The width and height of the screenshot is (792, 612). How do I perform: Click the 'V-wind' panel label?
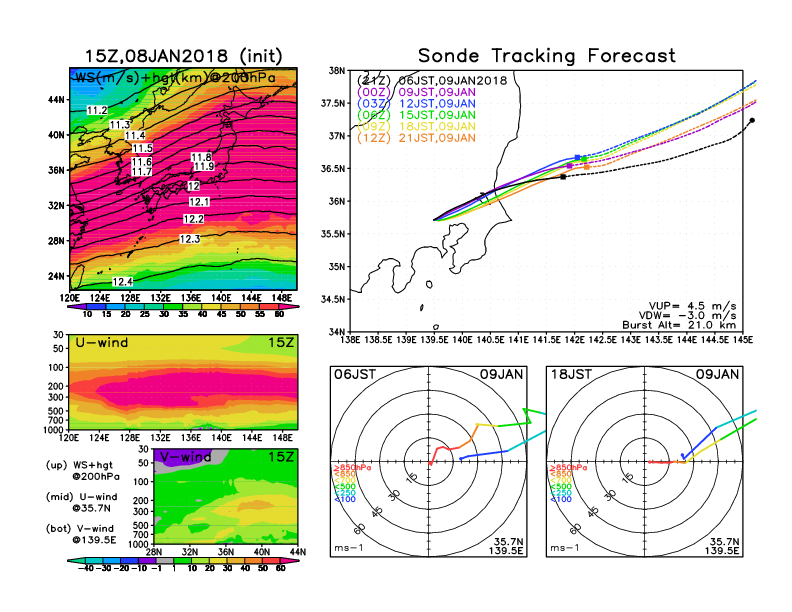(x=185, y=457)
